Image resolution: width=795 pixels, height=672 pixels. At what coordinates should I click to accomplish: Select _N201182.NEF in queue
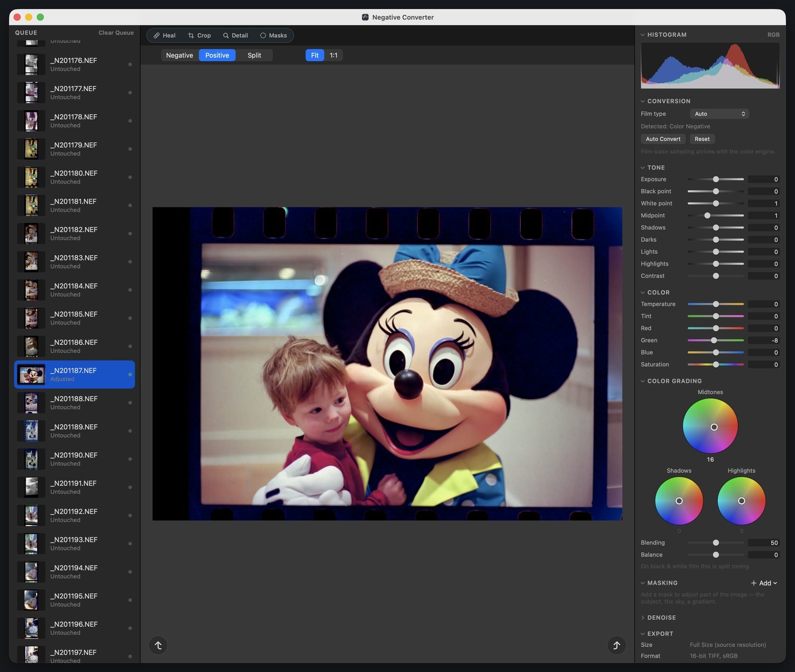75,233
